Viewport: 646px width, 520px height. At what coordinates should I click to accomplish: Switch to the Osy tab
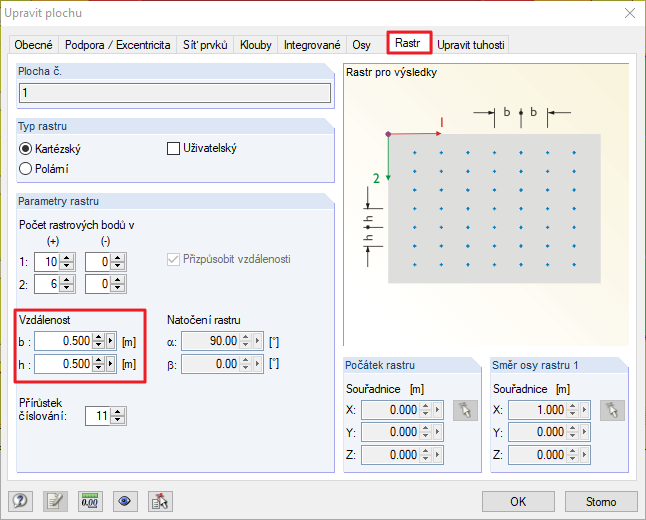tap(361, 45)
